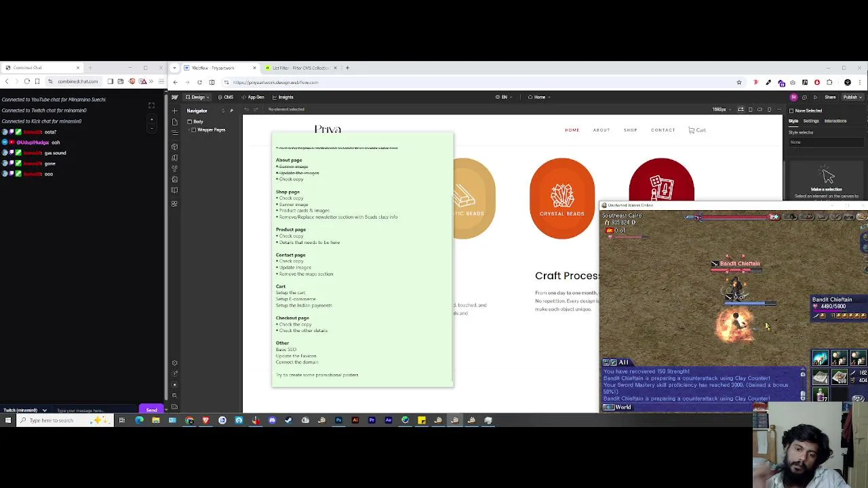Click the Discord icon in the taskbar
Viewport: 868px width, 488px height.
pos(272,420)
